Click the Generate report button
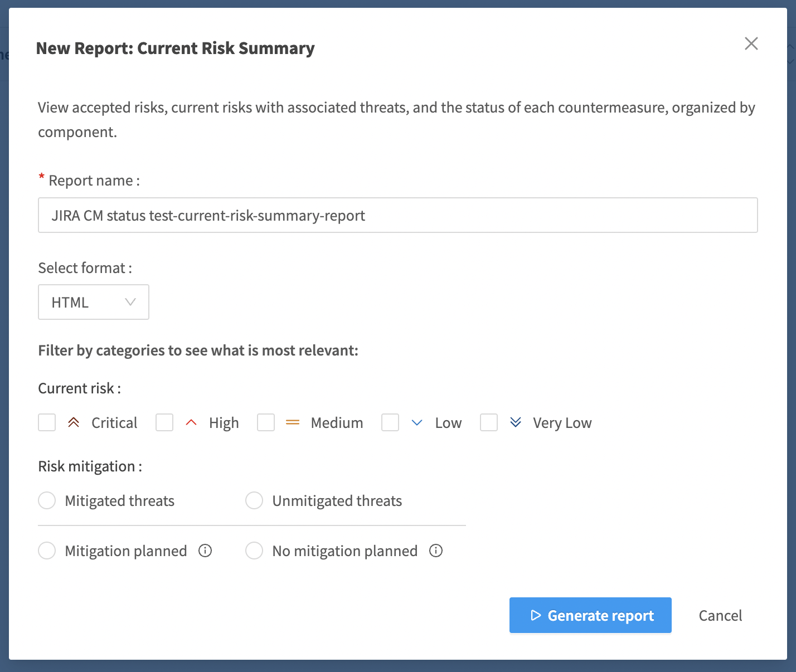Screen dimensions: 796x672 pos(590,615)
